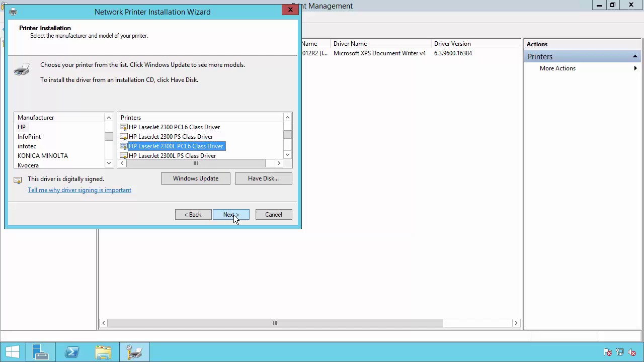Choose HP LaserJet 2300L PCL6 Class Driver
This screenshot has width=644, height=362.
176,146
